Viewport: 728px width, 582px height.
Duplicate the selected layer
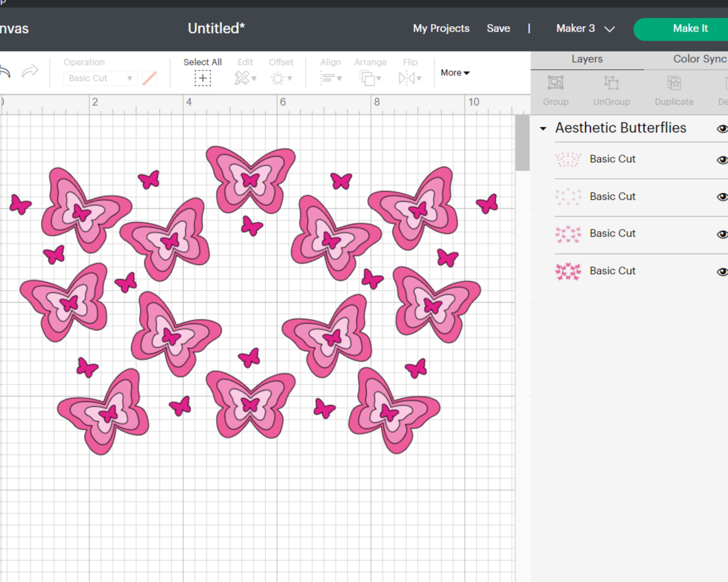click(x=673, y=89)
